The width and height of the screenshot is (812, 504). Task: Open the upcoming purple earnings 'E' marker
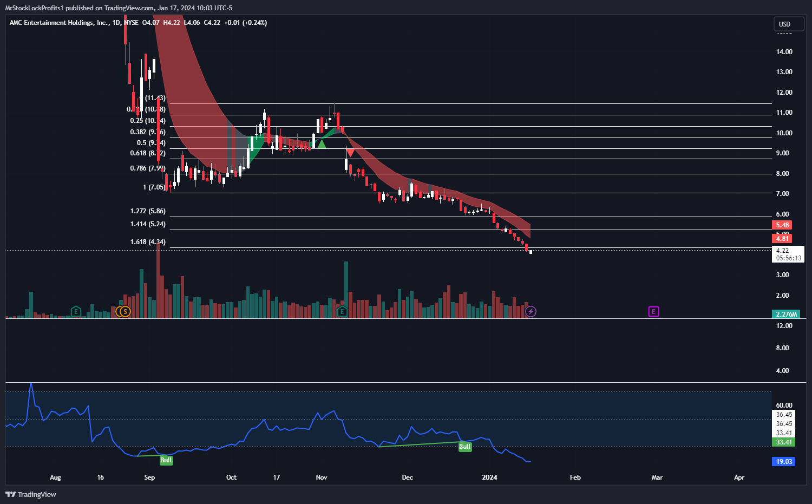click(653, 311)
